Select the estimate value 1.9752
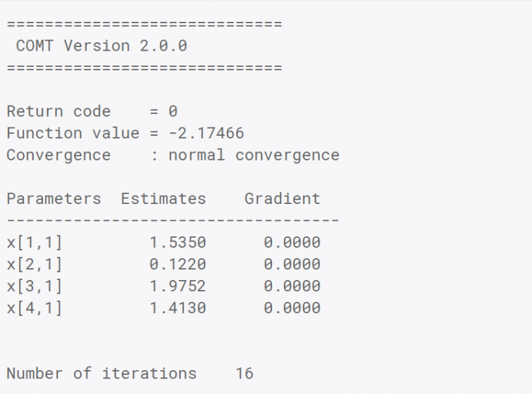 tap(178, 286)
